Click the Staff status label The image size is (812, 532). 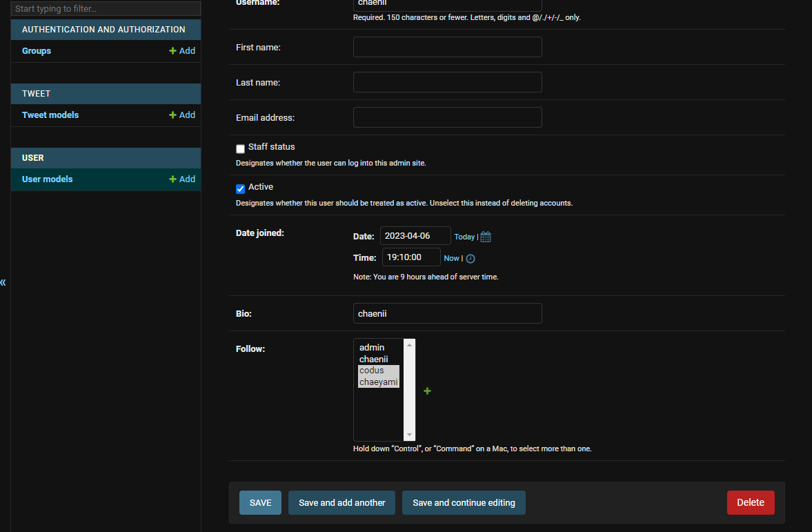[271, 147]
